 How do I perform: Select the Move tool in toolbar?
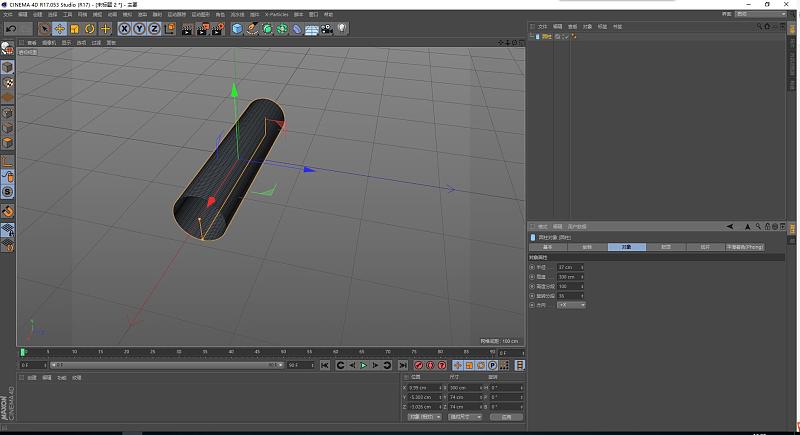[x=59, y=29]
